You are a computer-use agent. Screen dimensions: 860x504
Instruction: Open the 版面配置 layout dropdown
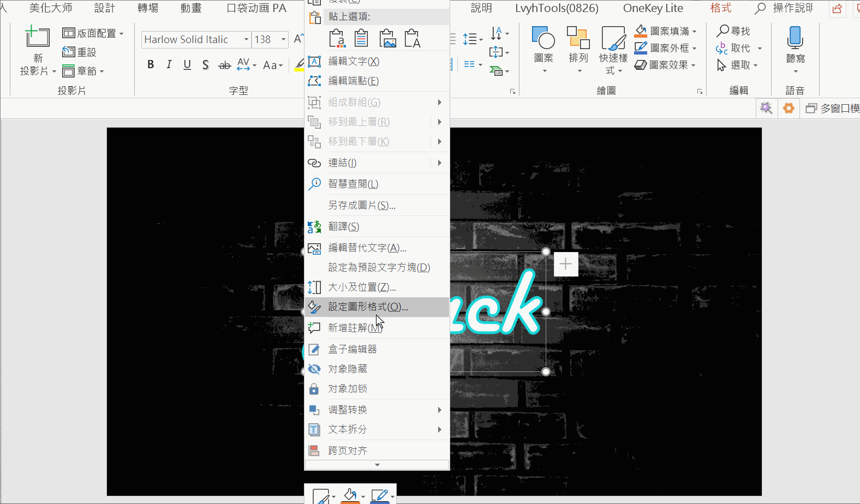[93, 33]
